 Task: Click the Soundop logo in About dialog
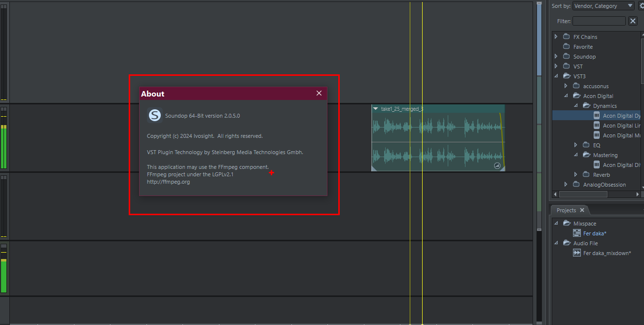click(x=155, y=115)
